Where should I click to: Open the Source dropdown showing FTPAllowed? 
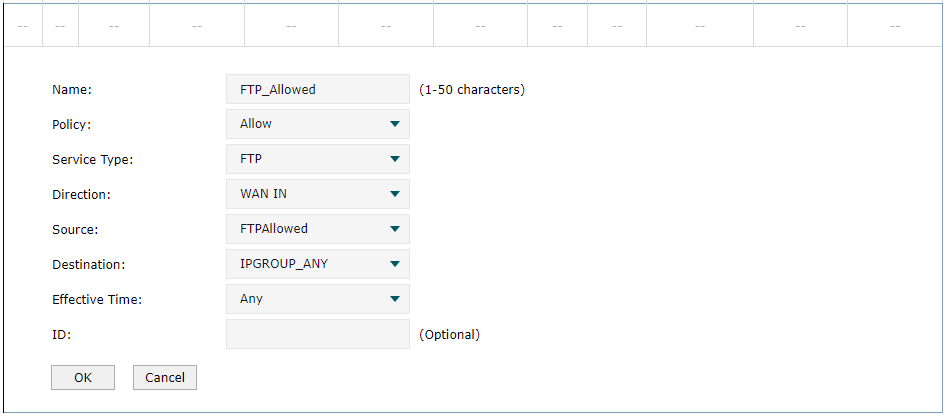[x=318, y=229]
